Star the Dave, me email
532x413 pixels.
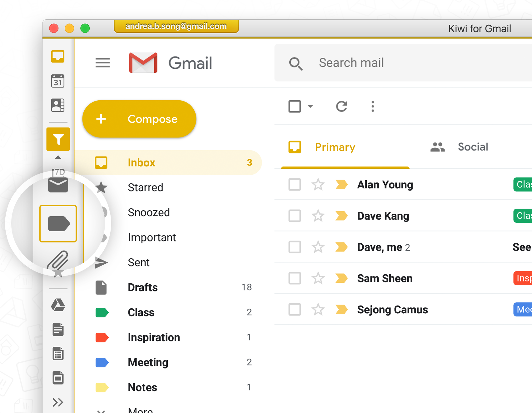pyautogui.click(x=318, y=247)
